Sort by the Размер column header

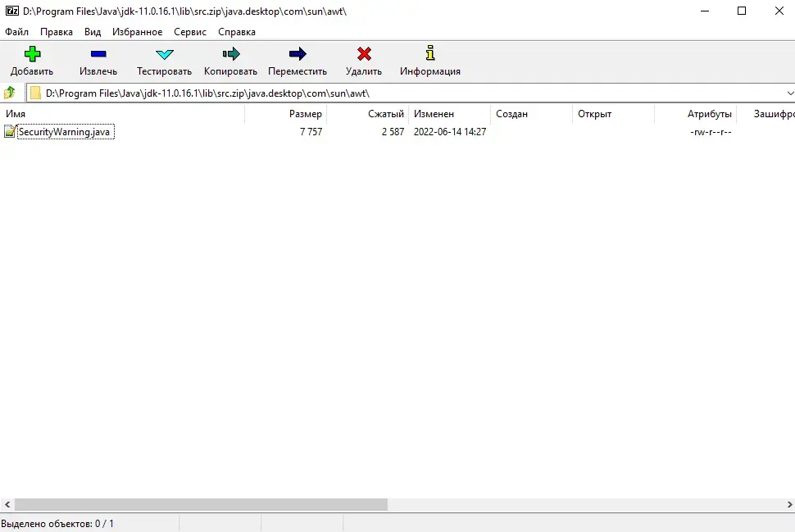click(x=285, y=114)
